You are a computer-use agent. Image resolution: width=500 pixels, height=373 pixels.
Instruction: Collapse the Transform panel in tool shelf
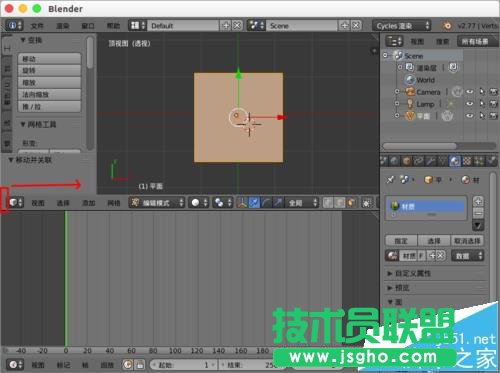[x=31, y=40]
